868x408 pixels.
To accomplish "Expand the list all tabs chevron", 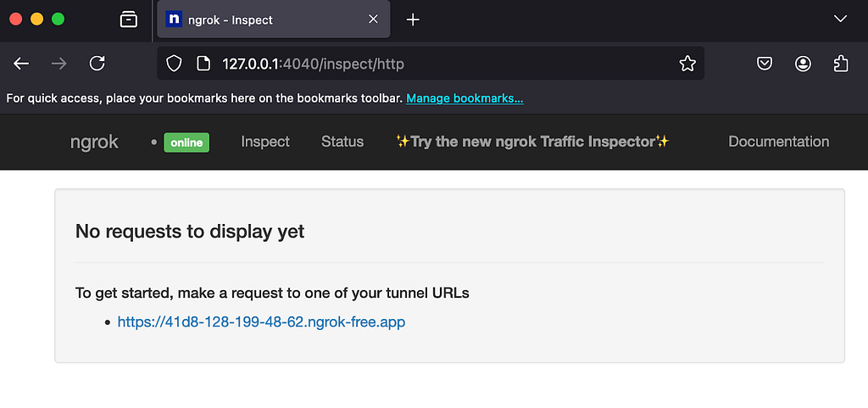I will 840,20.
